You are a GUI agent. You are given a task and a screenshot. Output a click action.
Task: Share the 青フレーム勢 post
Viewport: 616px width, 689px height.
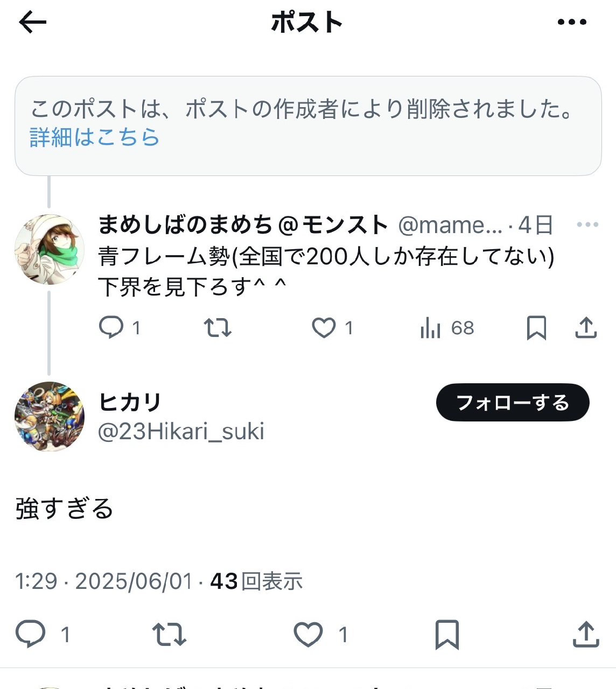coord(586,327)
